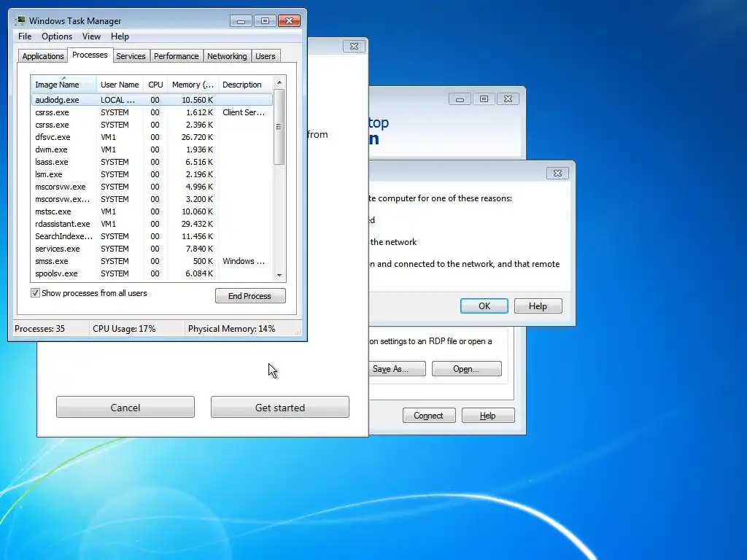747x560 pixels.
Task: Select the Processes tab
Action: pos(90,55)
